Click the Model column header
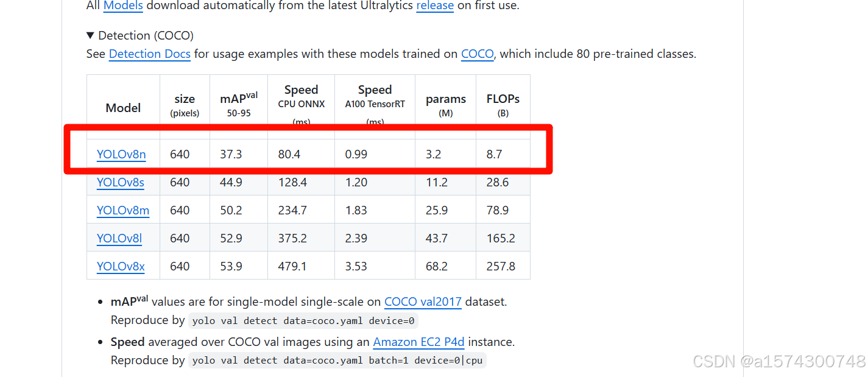This screenshot has height=377, width=868. (123, 108)
